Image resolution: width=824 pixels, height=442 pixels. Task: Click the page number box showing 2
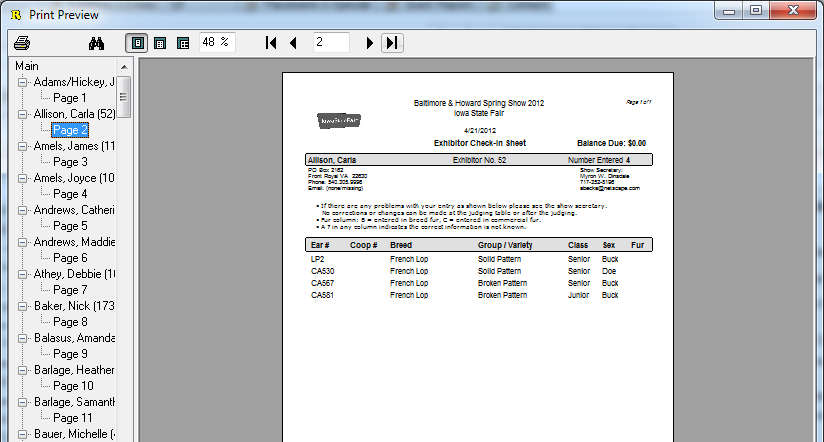[x=331, y=43]
